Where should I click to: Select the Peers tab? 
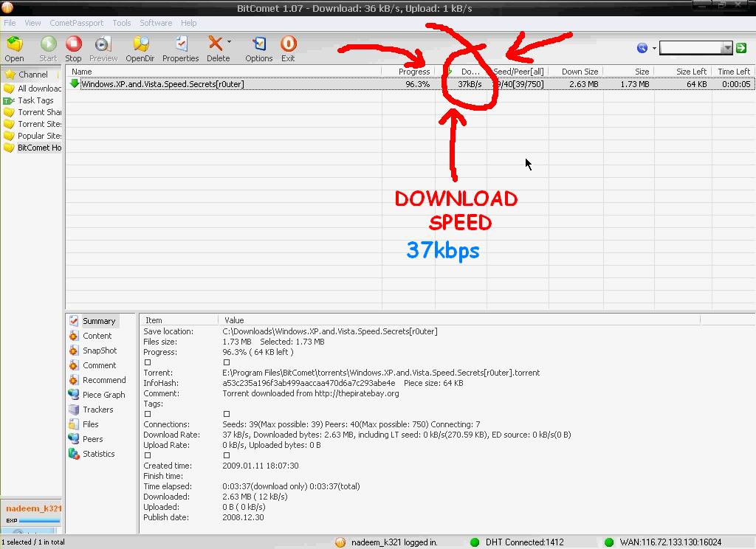coord(92,439)
